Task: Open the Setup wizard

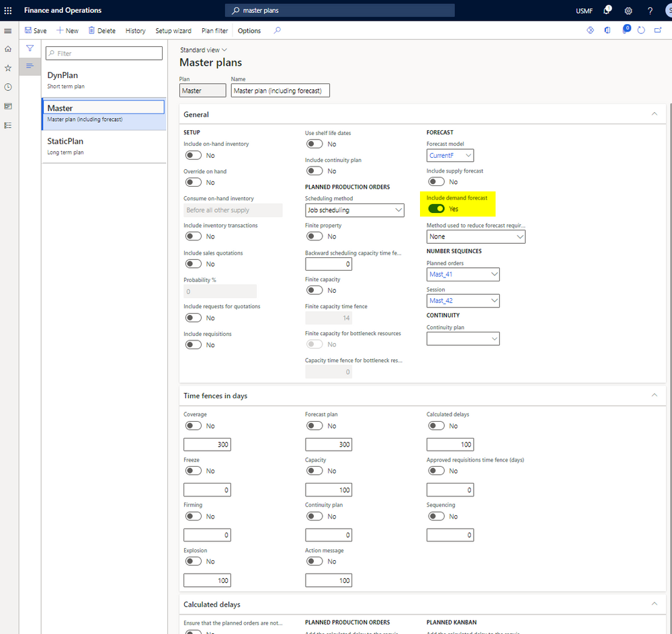Action: (x=173, y=30)
